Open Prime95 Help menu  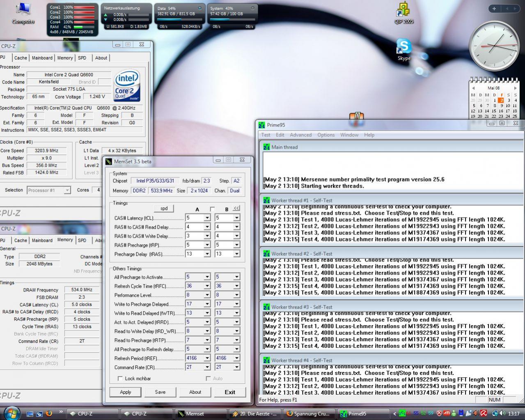[369, 135]
